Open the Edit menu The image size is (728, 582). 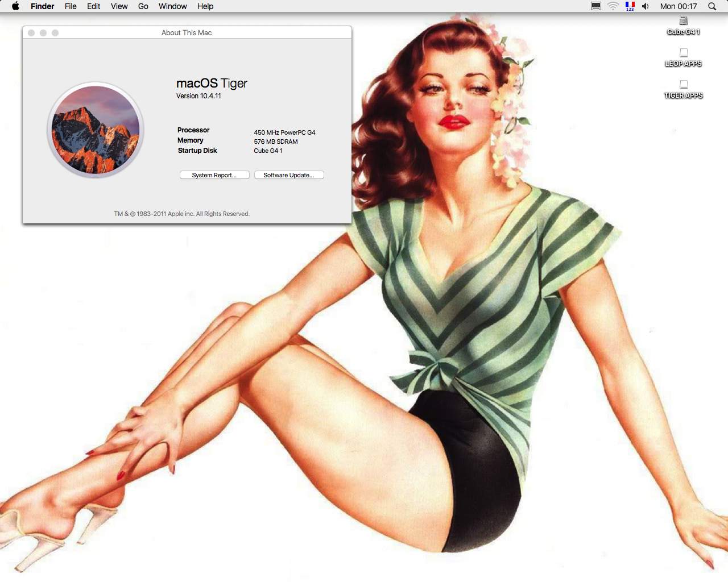pyautogui.click(x=94, y=6)
